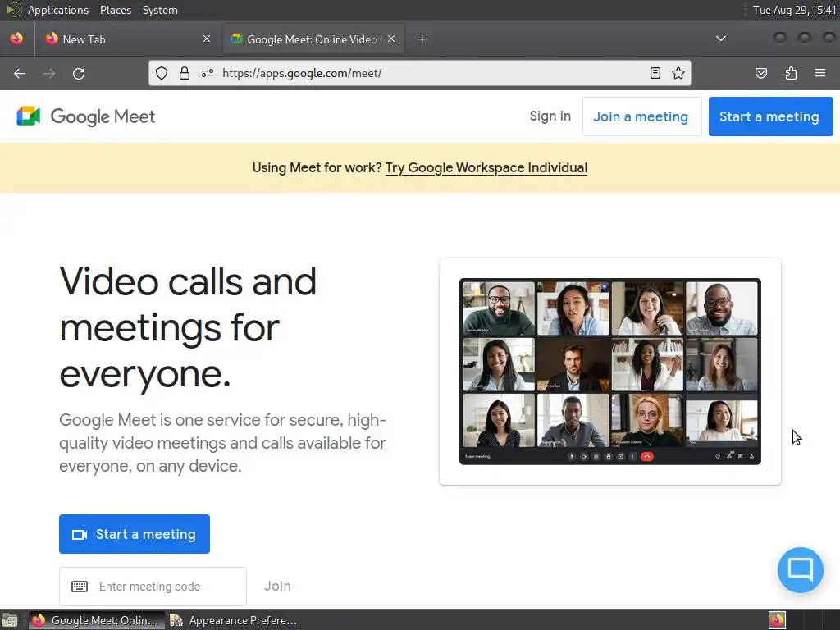Close the Google Meet tab
The height and width of the screenshot is (630, 840).
pyautogui.click(x=391, y=39)
